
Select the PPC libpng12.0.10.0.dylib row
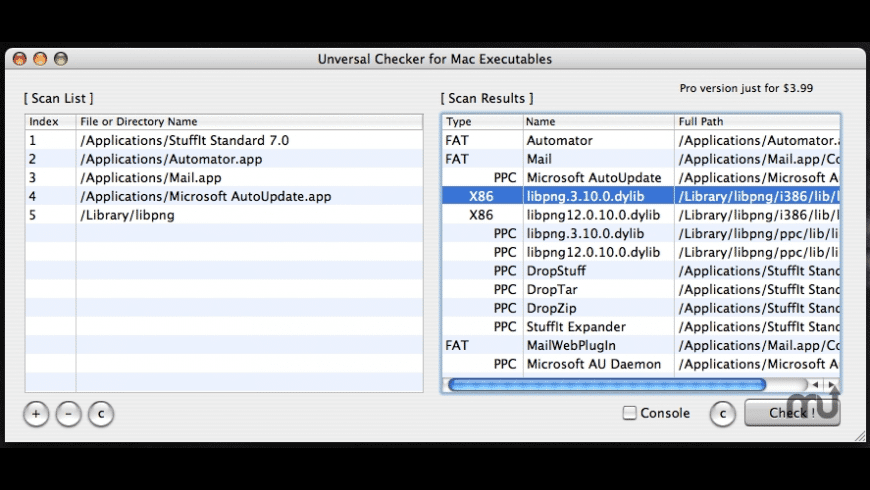coord(641,252)
